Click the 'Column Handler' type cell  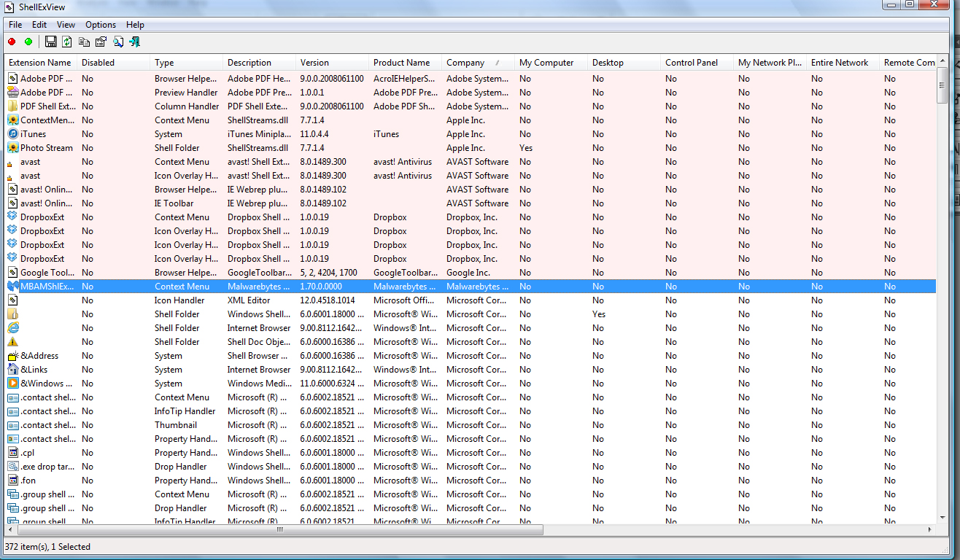pyautogui.click(x=186, y=106)
